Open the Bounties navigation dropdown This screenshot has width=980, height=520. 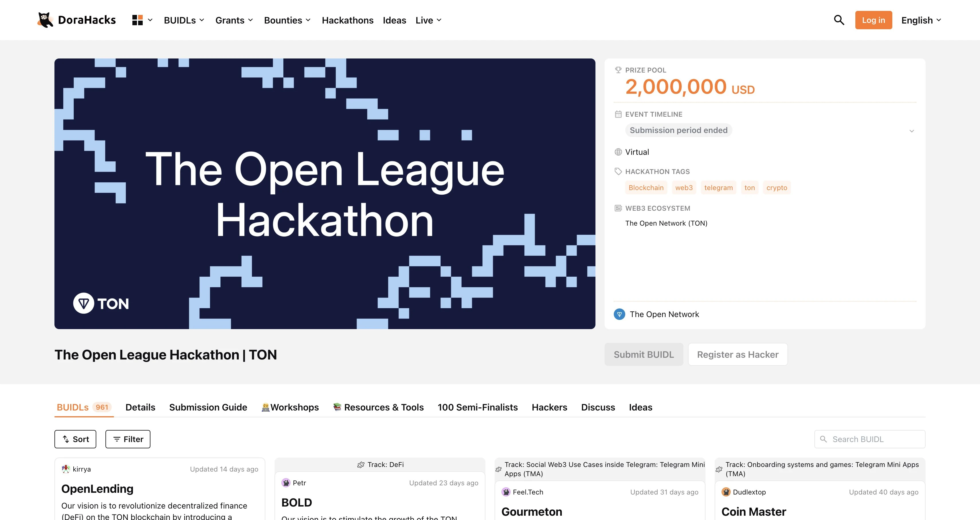(x=287, y=20)
